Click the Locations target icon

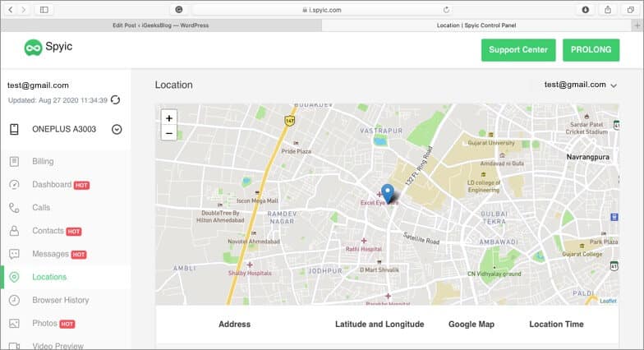pyautogui.click(x=14, y=278)
